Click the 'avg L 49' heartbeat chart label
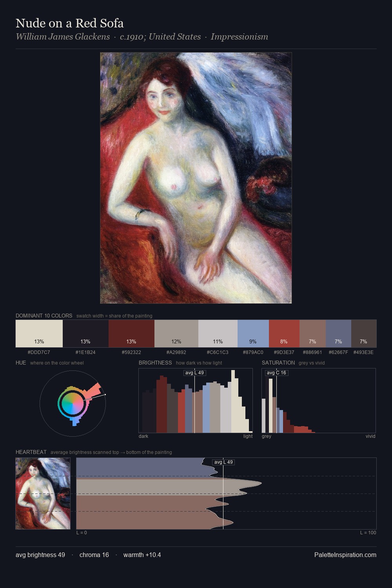This screenshot has height=588, width=392. pyautogui.click(x=223, y=462)
